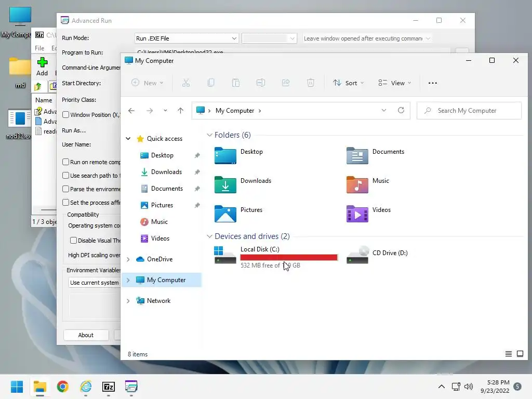Open the Pictures folder icon in Folders
Viewport: 532px width, 399px height.
pos(225,214)
